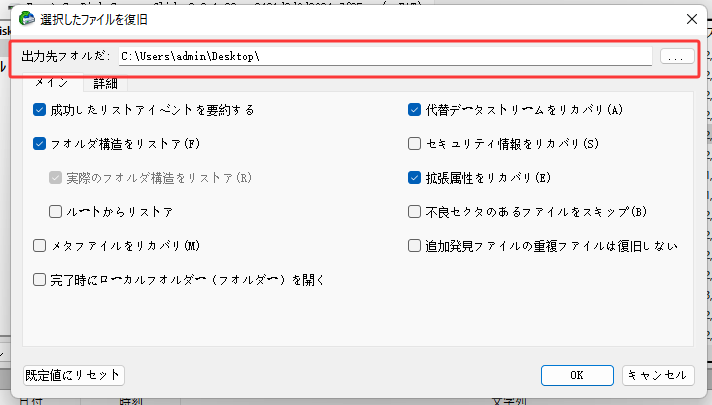
Task: Enable セキュリティ情報をリカバリ(S) checkbox
Action: (x=415, y=144)
